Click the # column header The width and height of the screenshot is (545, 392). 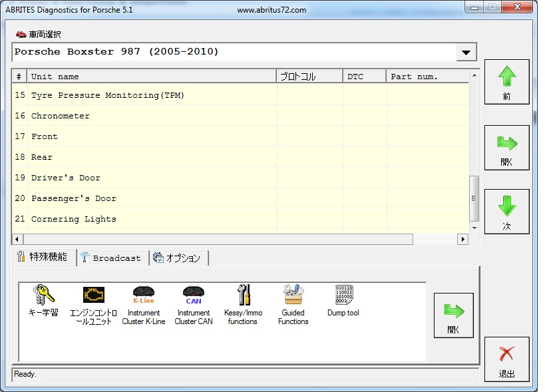coord(19,77)
